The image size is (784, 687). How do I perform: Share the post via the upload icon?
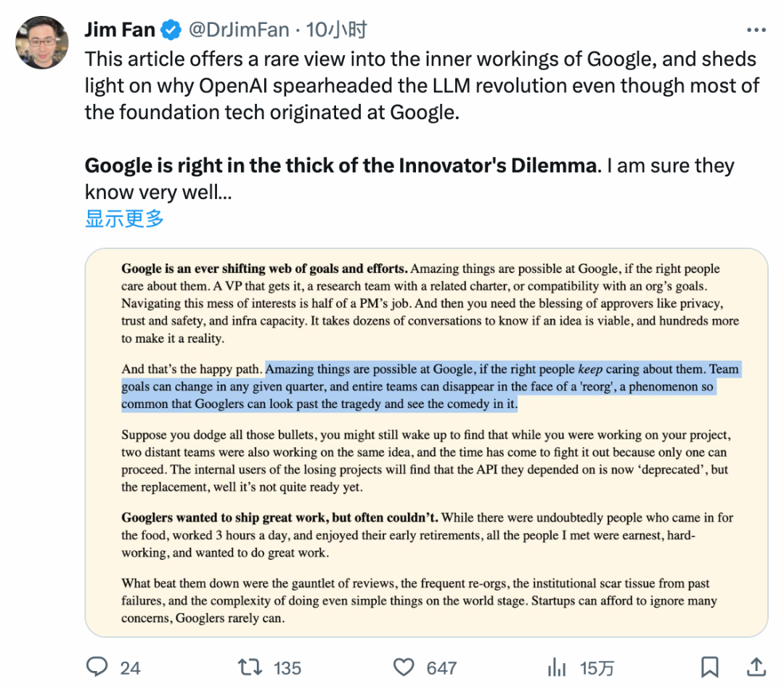coord(754,667)
